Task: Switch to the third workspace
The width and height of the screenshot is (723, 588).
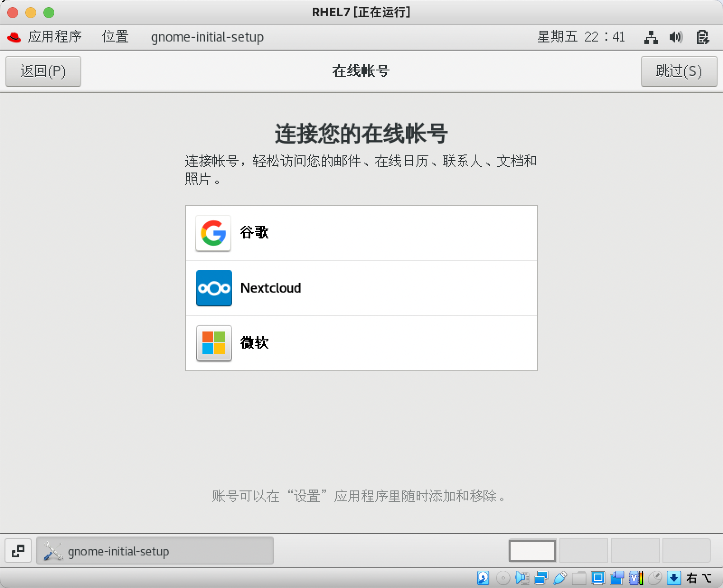Action: click(x=635, y=551)
